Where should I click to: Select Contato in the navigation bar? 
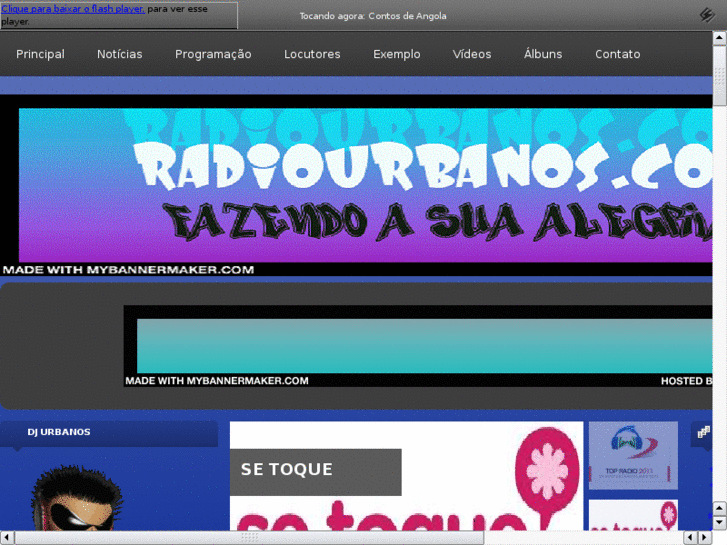[618, 54]
